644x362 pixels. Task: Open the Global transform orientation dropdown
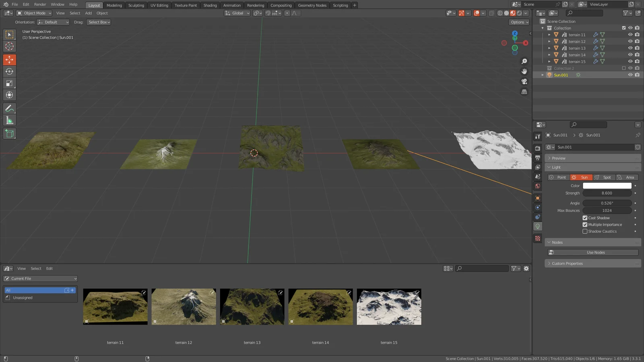click(237, 13)
